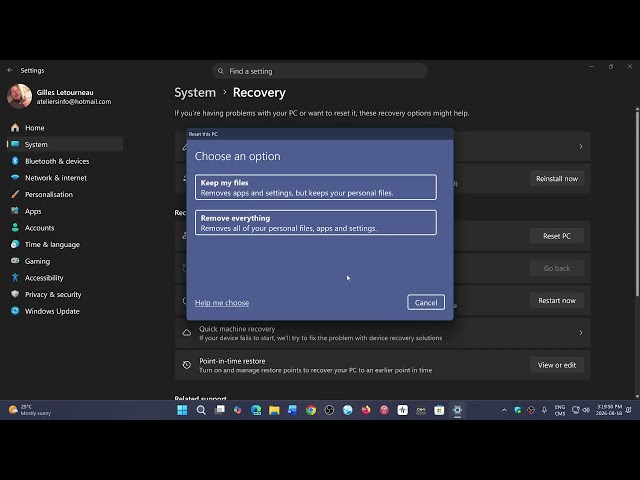The width and height of the screenshot is (640, 480).
Task: Click the volume speaker tray icon
Action: pyautogui.click(x=587, y=410)
